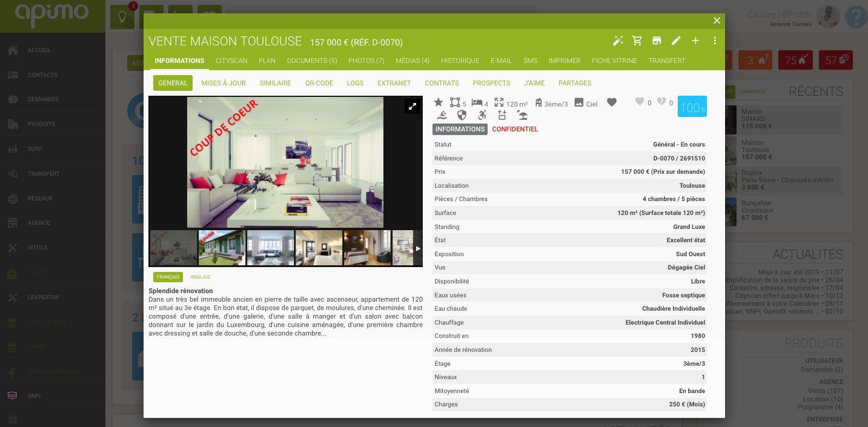Select the green house exterior thumbnail
Image resolution: width=868 pixels, height=427 pixels.
tap(222, 248)
